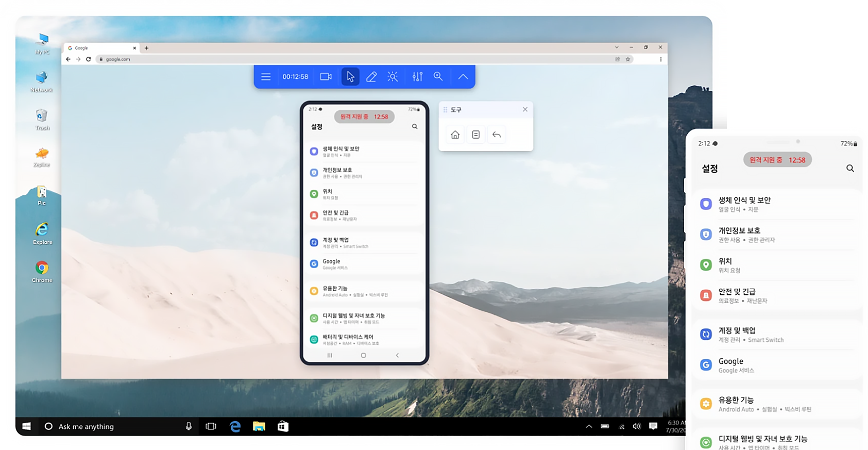
Task: Select the pencil drawing tool
Action: coord(371,77)
